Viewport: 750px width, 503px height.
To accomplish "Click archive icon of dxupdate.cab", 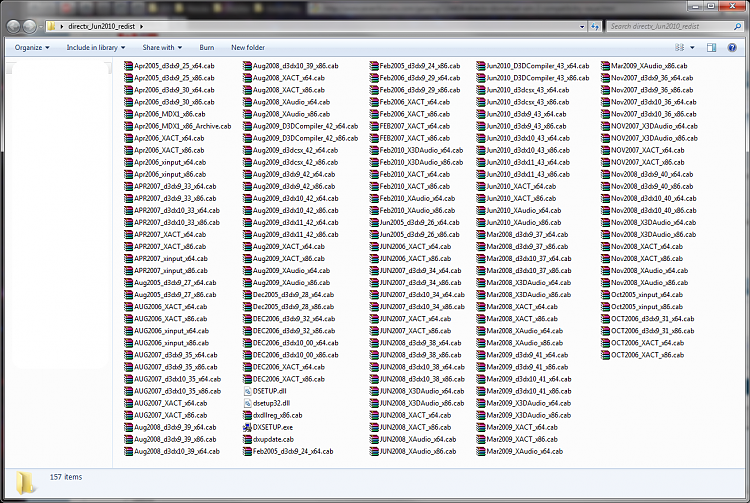I will [x=247, y=439].
